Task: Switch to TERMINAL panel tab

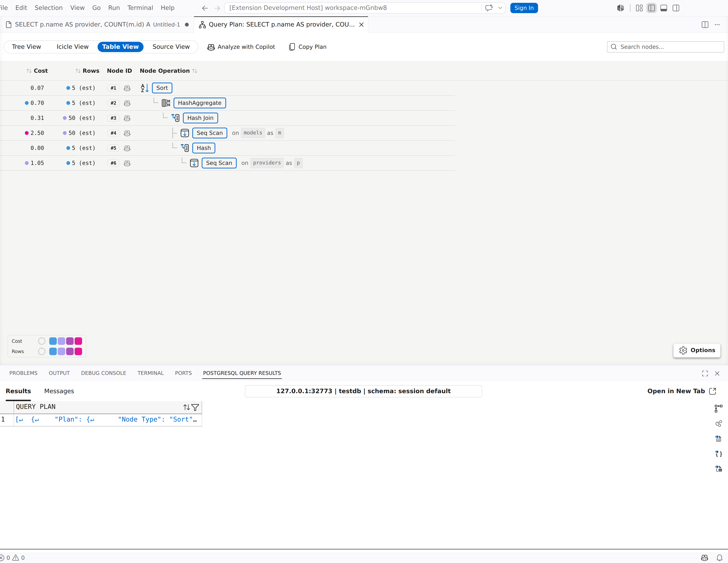Action: (x=151, y=373)
